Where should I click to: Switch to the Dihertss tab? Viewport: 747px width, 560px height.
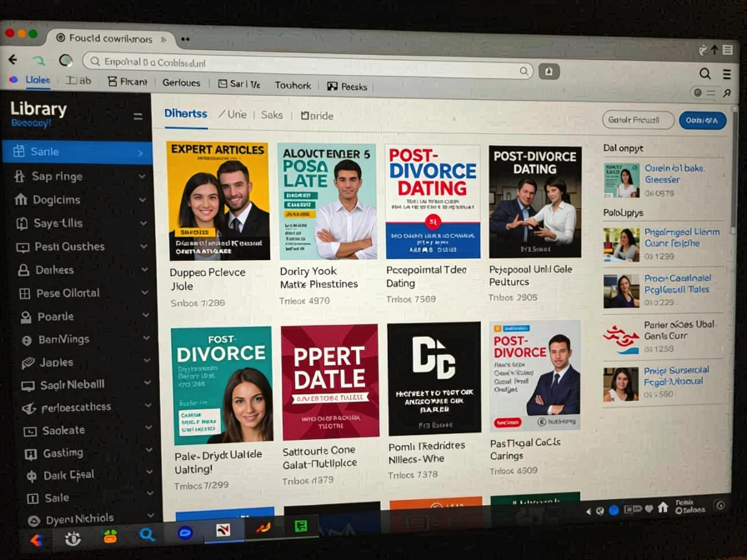[x=186, y=114]
